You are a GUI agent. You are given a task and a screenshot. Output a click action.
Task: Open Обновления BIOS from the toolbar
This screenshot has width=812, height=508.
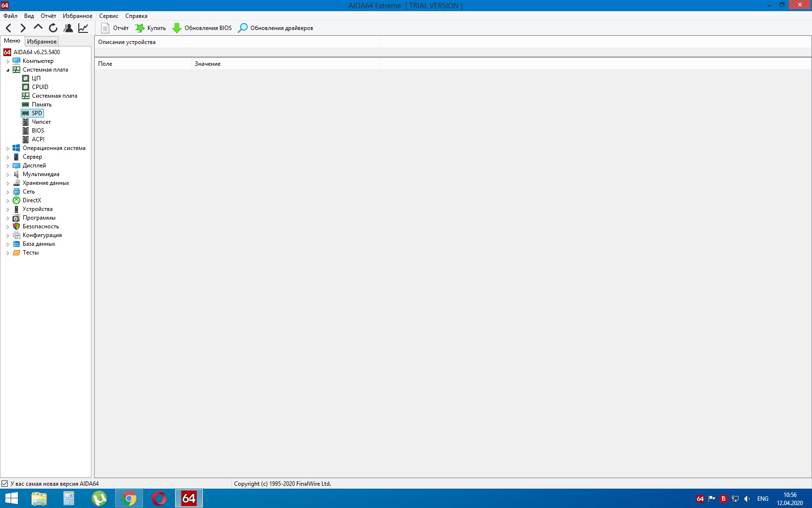tap(202, 28)
